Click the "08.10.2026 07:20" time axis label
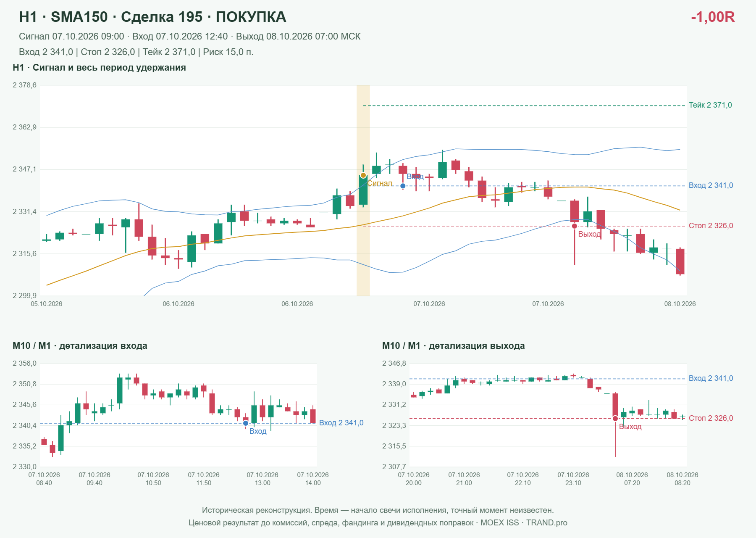 point(632,479)
